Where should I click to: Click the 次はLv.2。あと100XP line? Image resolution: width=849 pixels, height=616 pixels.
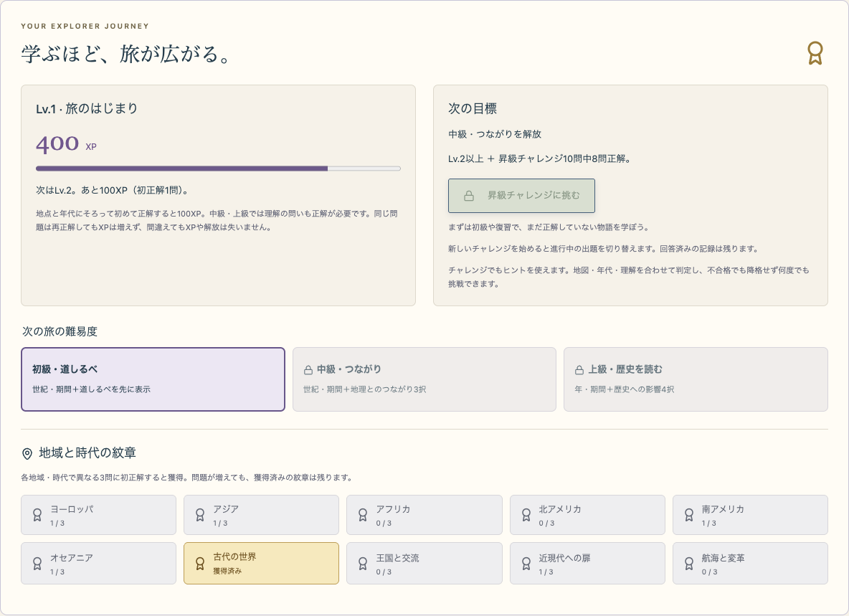[112, 191]
